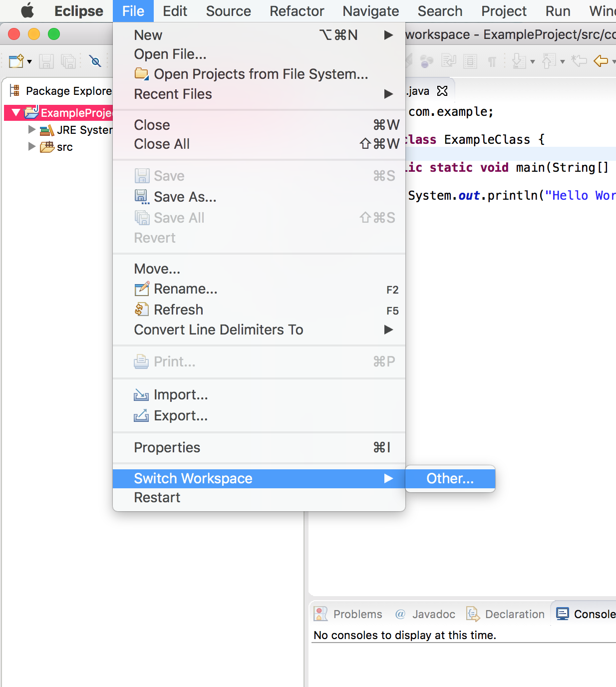
Task: Open the New wizard dropdown arrow in toolbar
Action: tap(29, 62)
